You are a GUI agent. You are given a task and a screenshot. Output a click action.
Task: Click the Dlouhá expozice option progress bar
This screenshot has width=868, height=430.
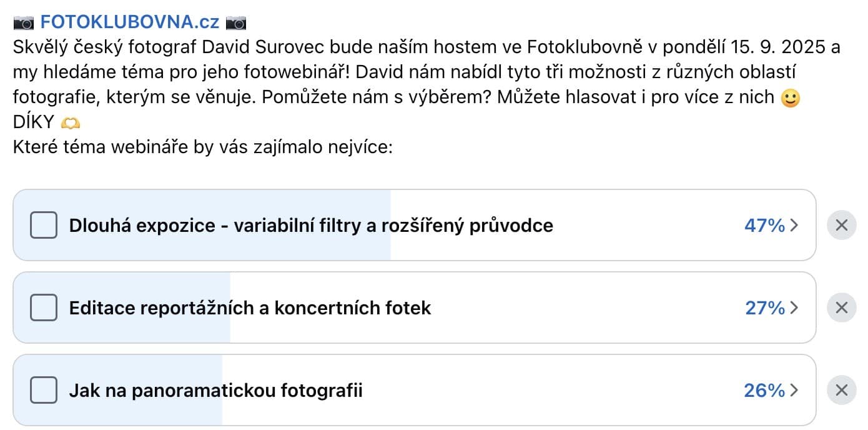point(414,225)
